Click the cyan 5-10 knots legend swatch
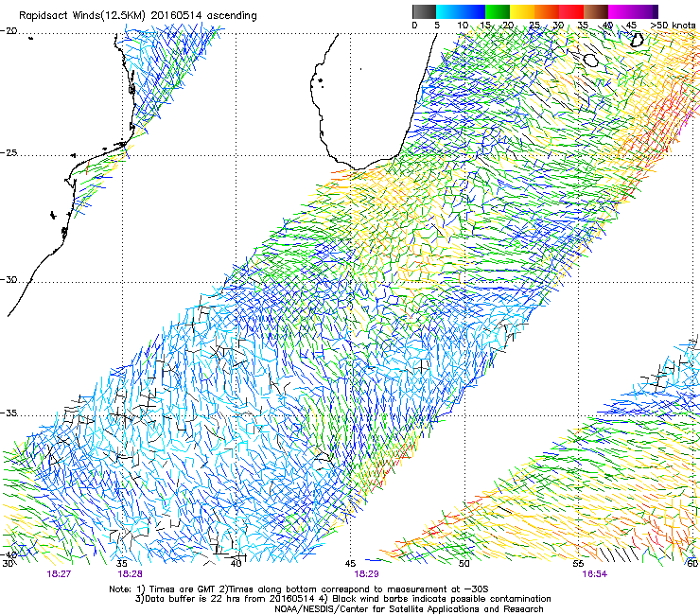The width and height of the screenshot is (700, 615). point(448,11)
